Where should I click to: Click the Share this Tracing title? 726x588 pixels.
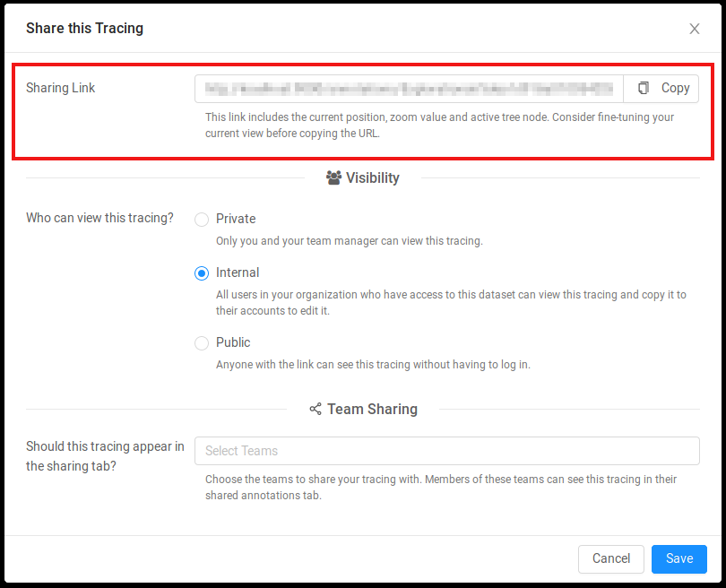point(85,29)
